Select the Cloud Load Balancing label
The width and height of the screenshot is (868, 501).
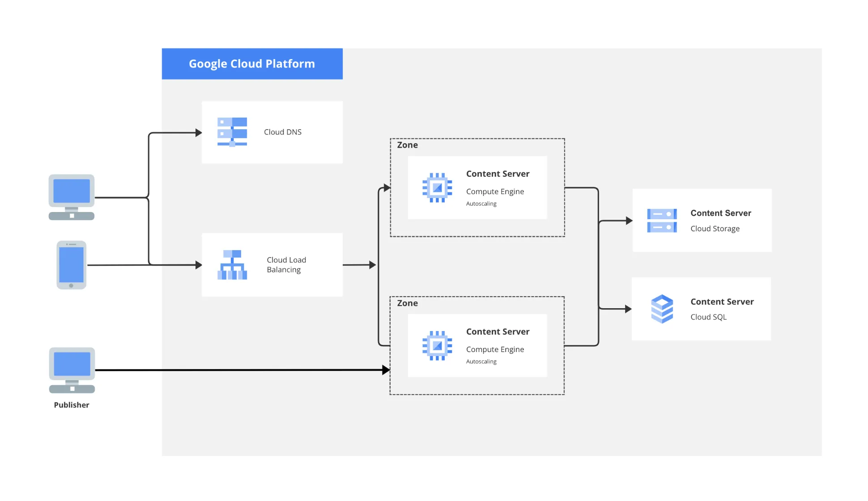click(286, 265)
